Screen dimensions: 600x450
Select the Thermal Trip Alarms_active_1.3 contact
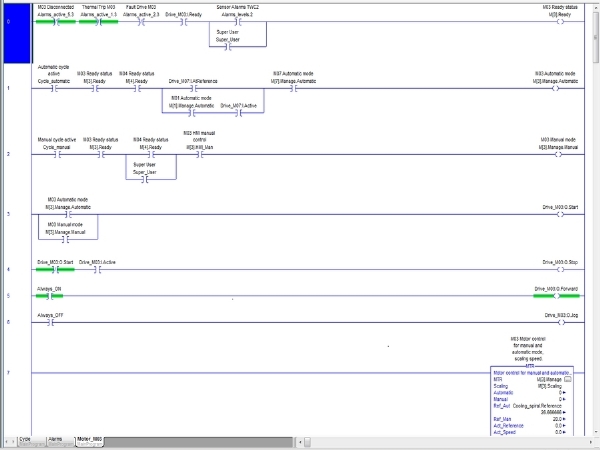[99, 22]
